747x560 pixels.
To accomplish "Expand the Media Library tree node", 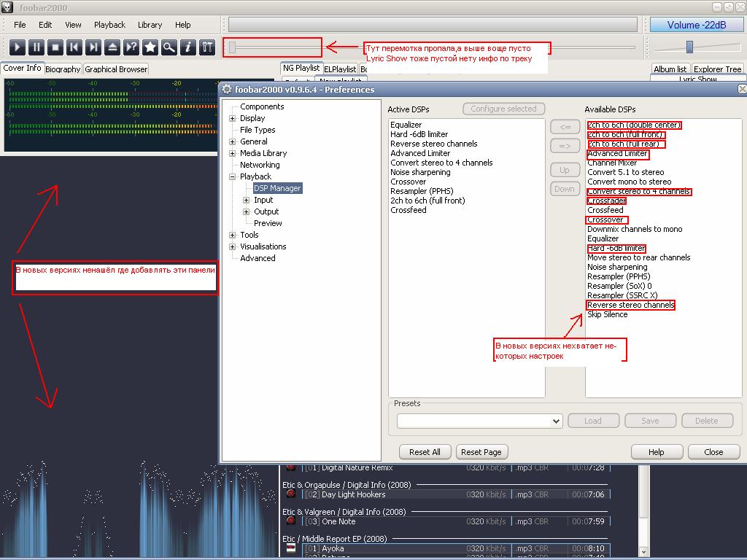I will pos(233,153).
